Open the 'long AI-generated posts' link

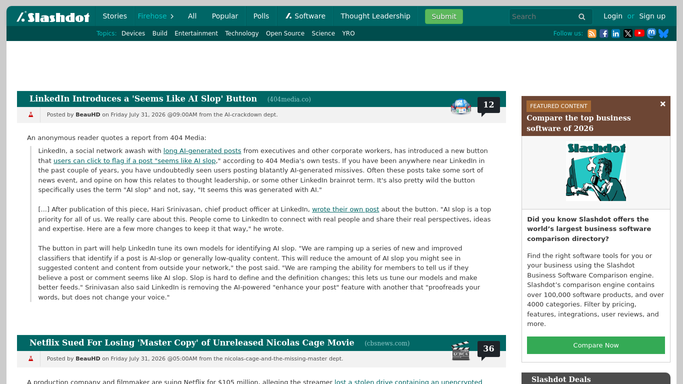click(x=202, y=151)
